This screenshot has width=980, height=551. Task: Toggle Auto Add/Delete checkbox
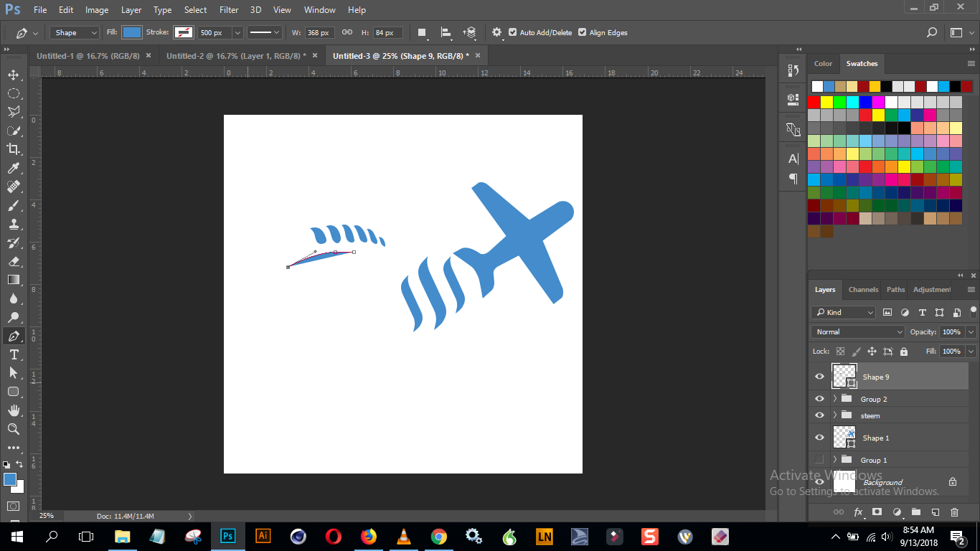click(x=512, y=32)
